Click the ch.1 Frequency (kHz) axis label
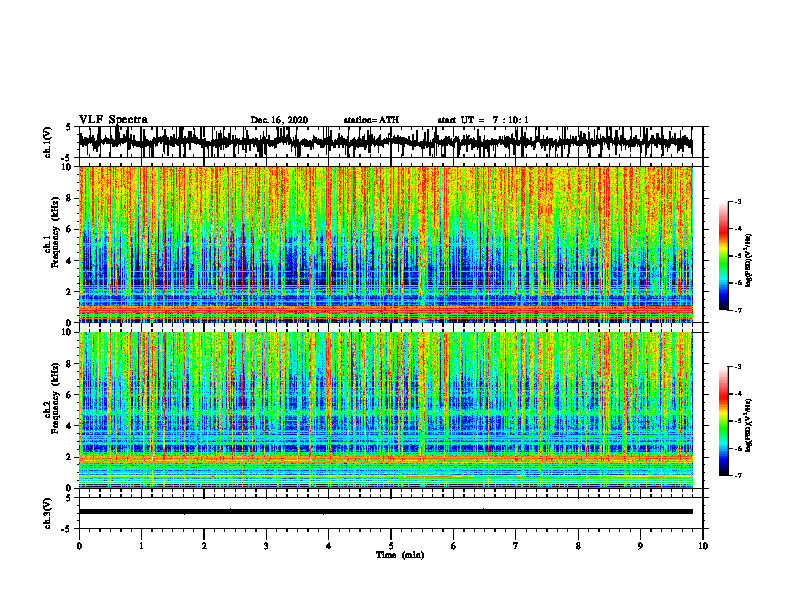 (52, 232)
